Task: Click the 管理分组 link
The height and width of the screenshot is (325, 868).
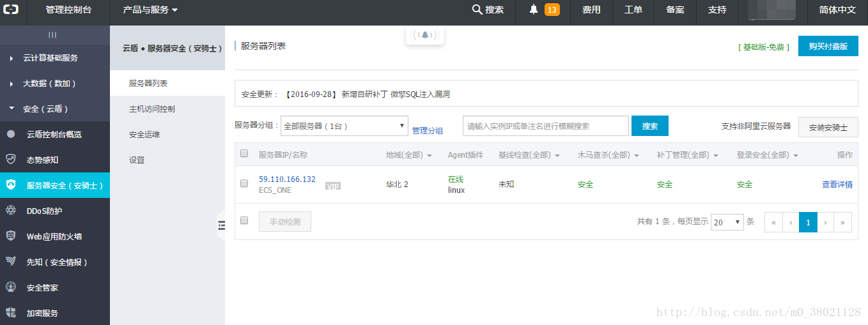Action: 428,130
